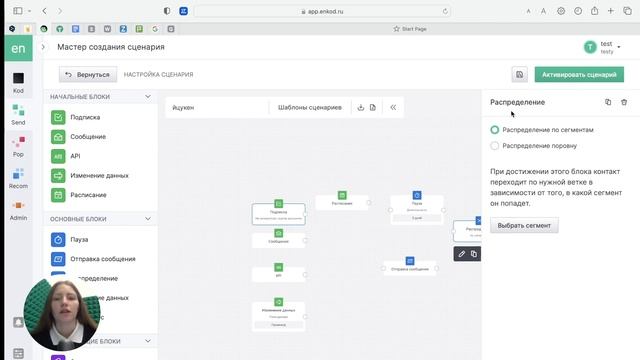The image size is (640, 360).
Task: Click the Отправка сообщения block icon
Action: coord(58,259)
